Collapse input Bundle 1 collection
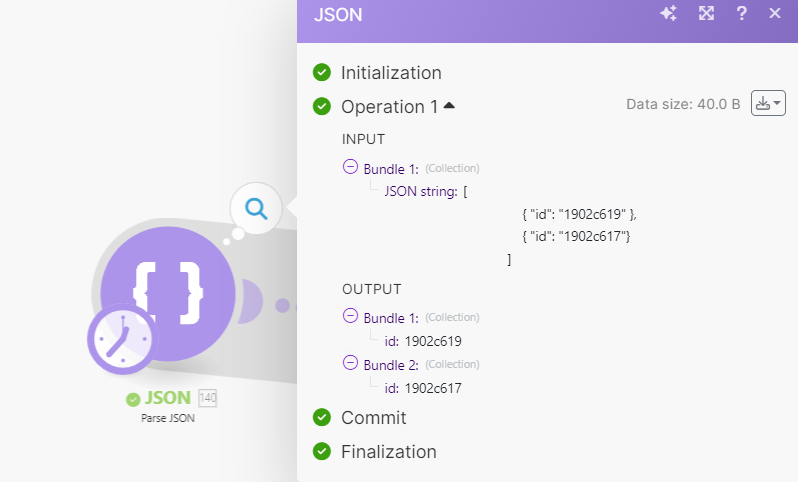 (x=350, y=167)
